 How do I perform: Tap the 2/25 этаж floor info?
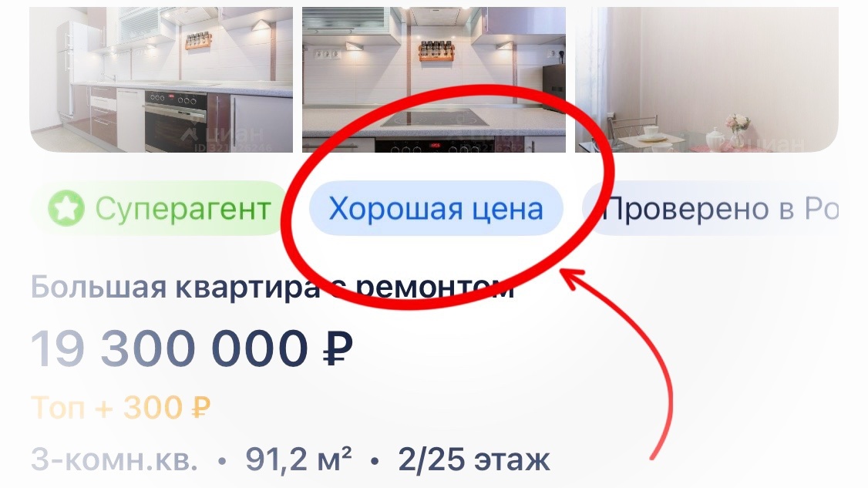tap(474, 460)
